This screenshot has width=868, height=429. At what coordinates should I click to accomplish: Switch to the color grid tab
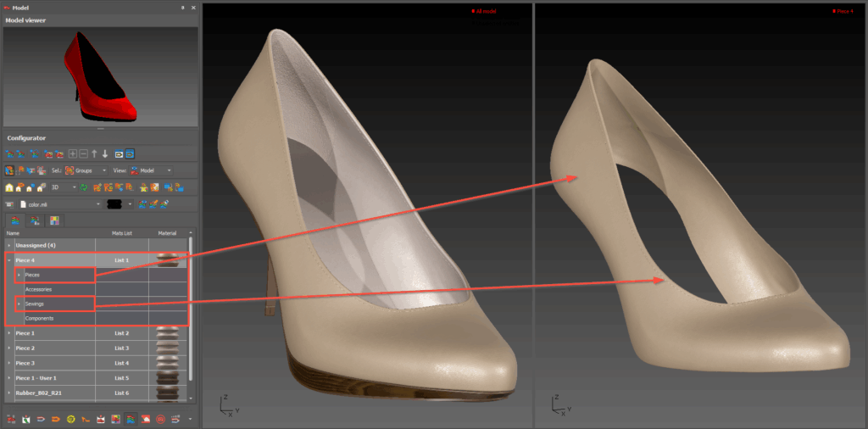(x=54, y=221)
